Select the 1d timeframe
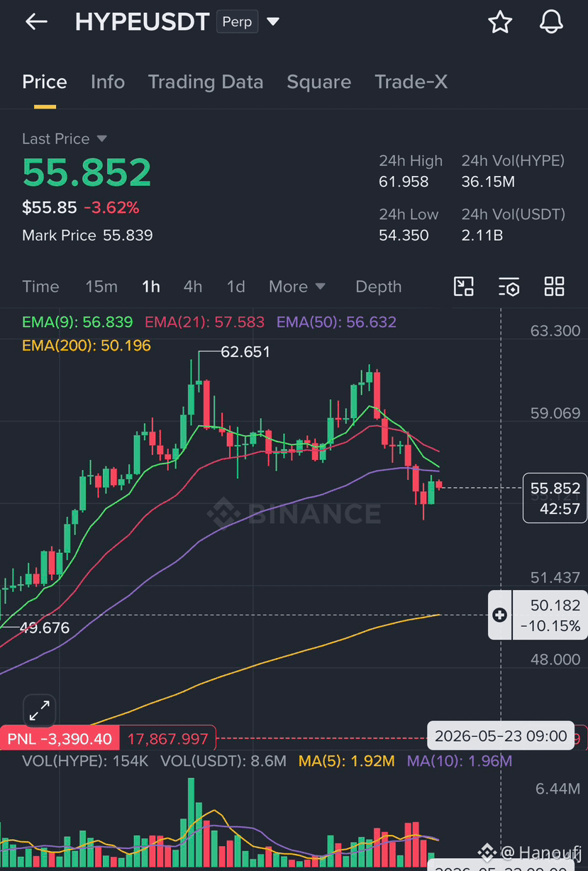The height and width of the screenshot is (871, 588). point(235,287)
